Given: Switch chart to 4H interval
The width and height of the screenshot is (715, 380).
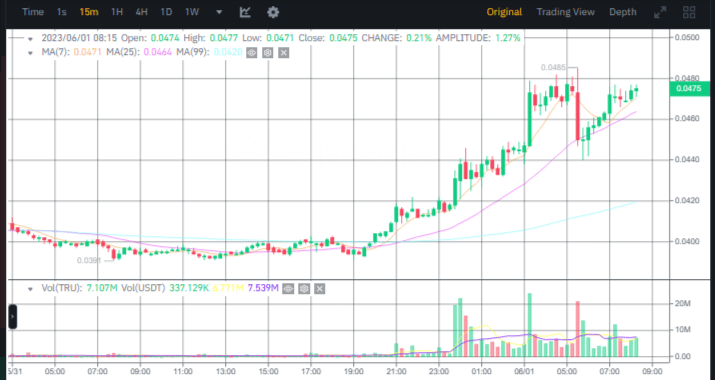Looking at the screenshot, I should pyautogui.click(x=141, y=12).
